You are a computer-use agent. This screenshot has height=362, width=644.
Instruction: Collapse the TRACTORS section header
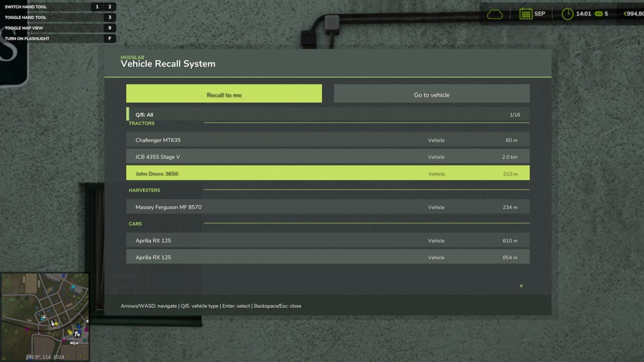click(141, 123)
